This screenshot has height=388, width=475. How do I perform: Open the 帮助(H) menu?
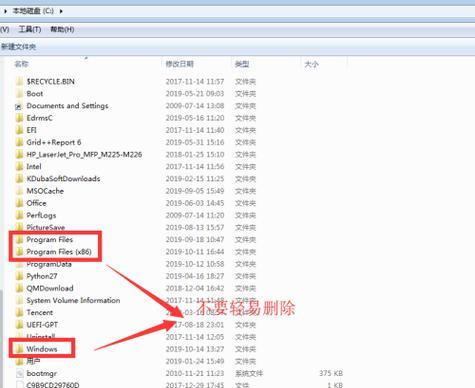tap(62, 29)
